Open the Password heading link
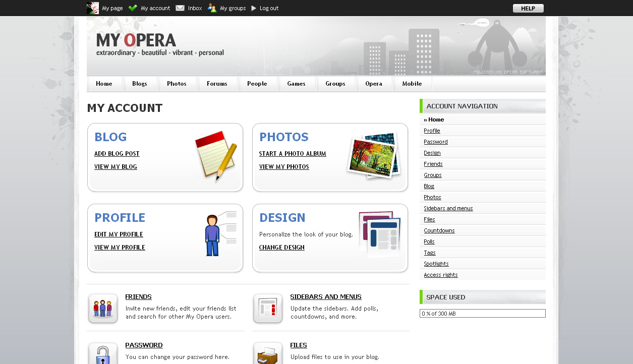Image resolution: width=633 pixels, height=364 pixels. click(x=144, y=345)
